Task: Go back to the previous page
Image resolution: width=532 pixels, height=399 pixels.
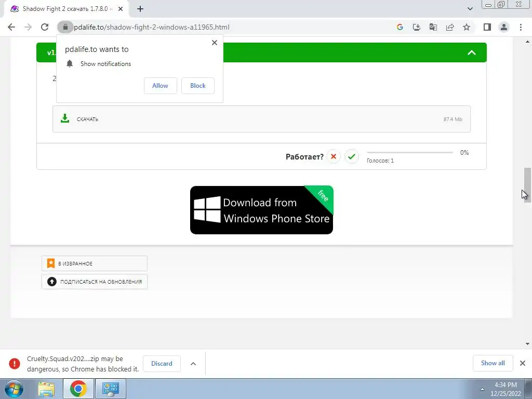Action: click(x=11, y=27)
